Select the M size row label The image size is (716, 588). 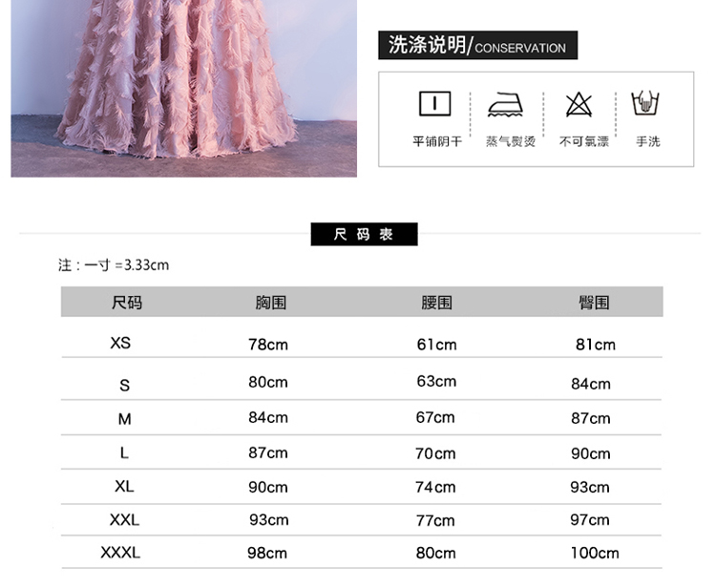[125, 419]
